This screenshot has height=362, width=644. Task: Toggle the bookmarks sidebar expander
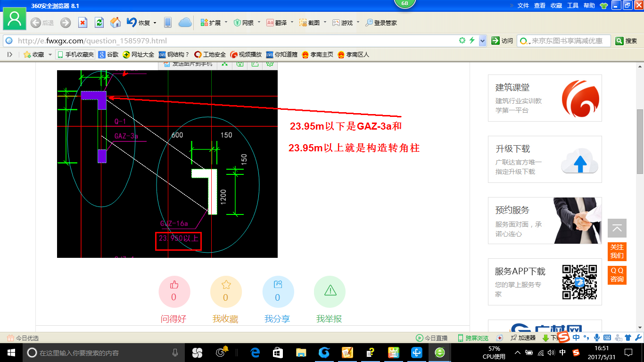(x=9, y=55)
